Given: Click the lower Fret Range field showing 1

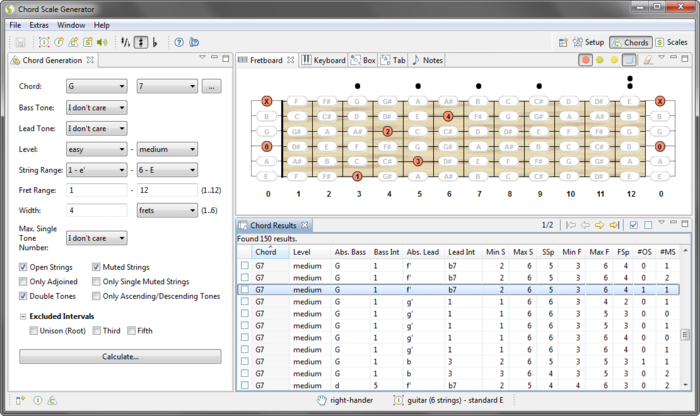Looking at the screenshot, I should [96, 190].
